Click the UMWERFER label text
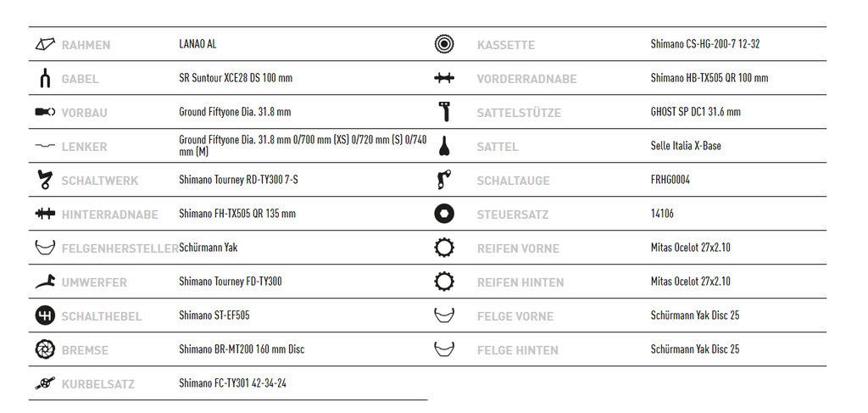This screenshot has height=413, width=868. [x=94, y=283]
